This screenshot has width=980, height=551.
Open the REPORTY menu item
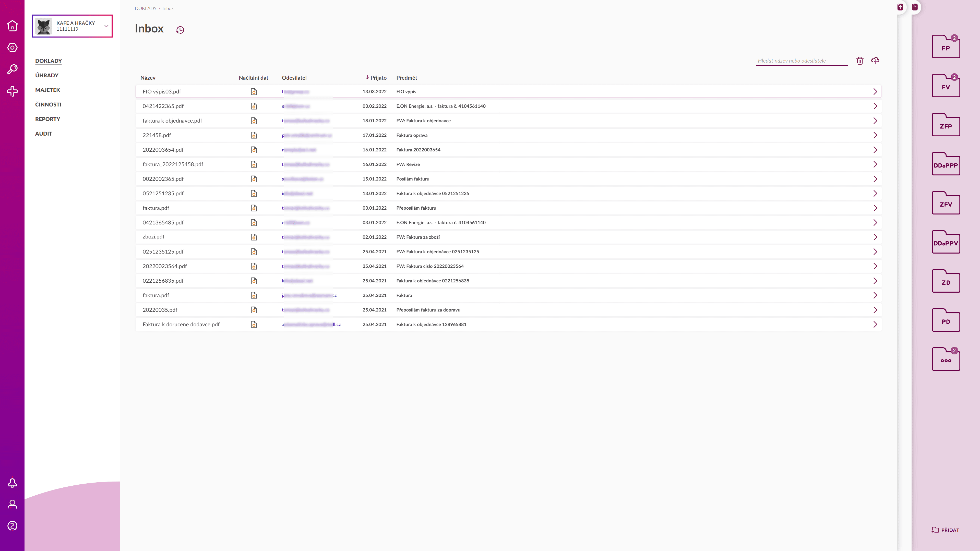(48, 119)
